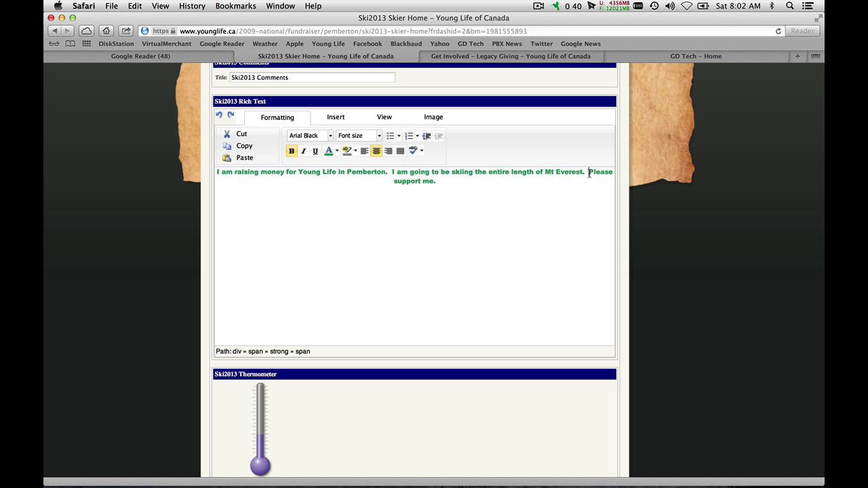Open the Time Machine menu bar icon
Image resolution: width=868 pixels, height=488 pixels.
tap(654, 6)
